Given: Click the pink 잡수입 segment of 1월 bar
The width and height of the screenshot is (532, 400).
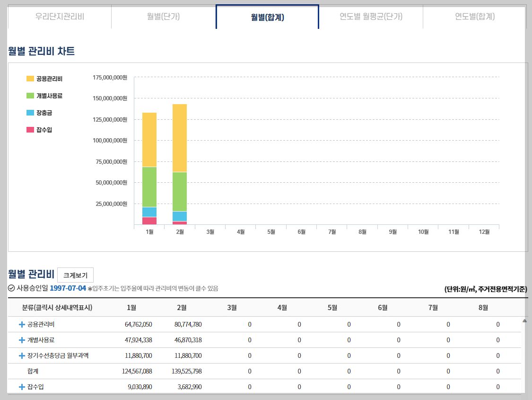Looking at the screenshot, I should (x=149, y=221).
